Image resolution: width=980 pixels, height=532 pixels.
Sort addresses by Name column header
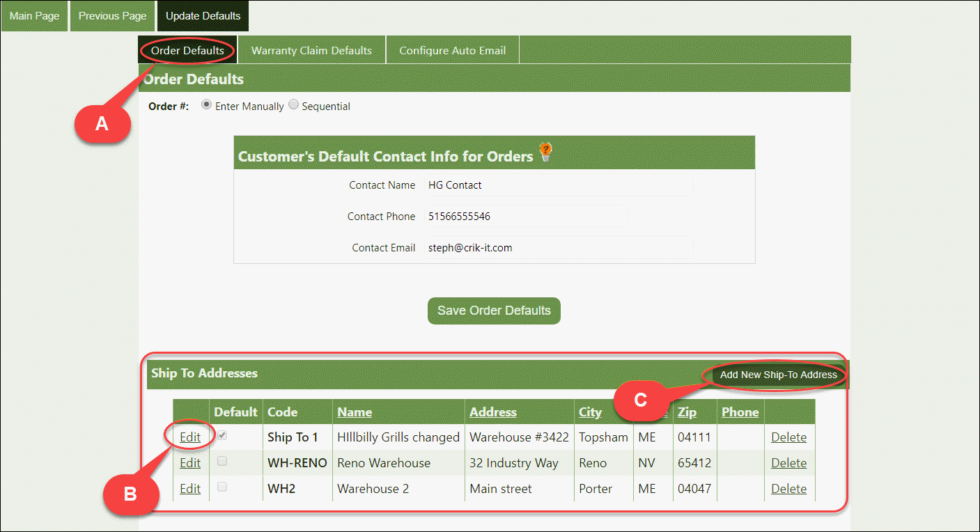tap(355, 412)
